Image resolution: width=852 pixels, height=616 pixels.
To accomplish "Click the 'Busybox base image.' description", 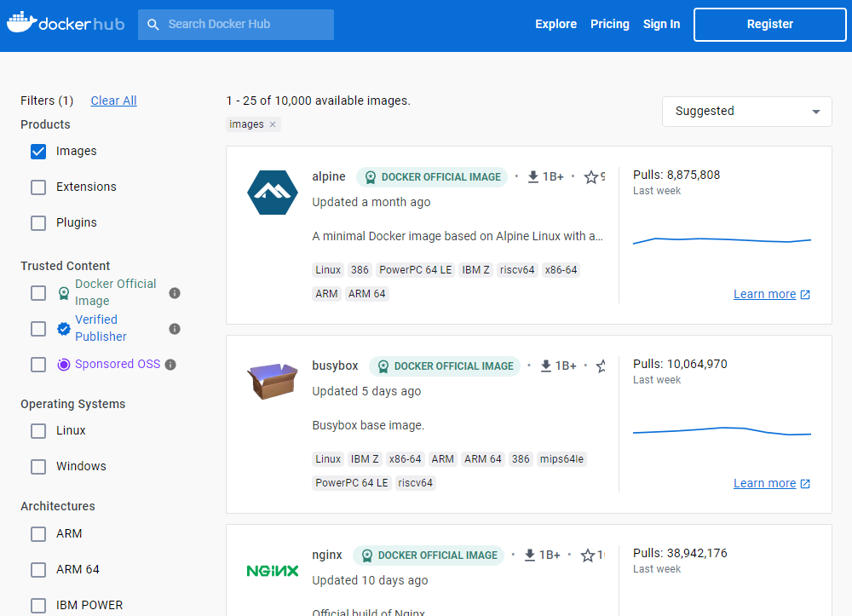I will pos(368,425).
